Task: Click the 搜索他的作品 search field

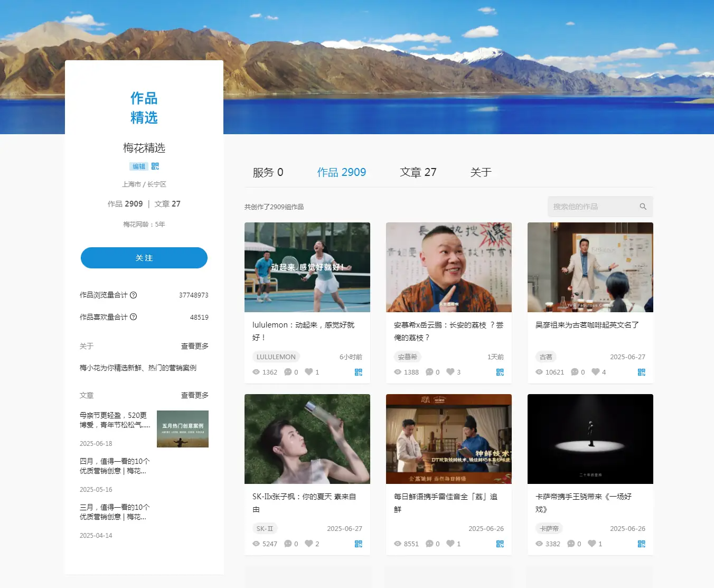Action: click(x=591, y=207)
